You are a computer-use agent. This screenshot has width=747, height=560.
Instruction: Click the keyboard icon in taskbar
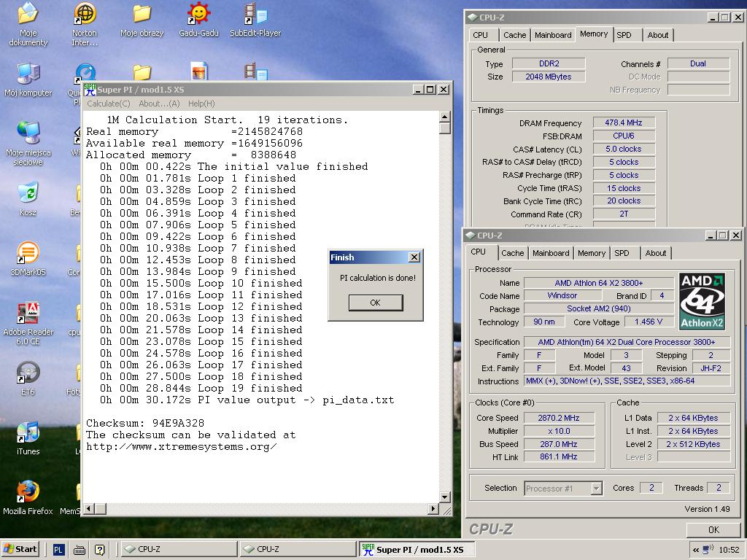pos(79,550)
